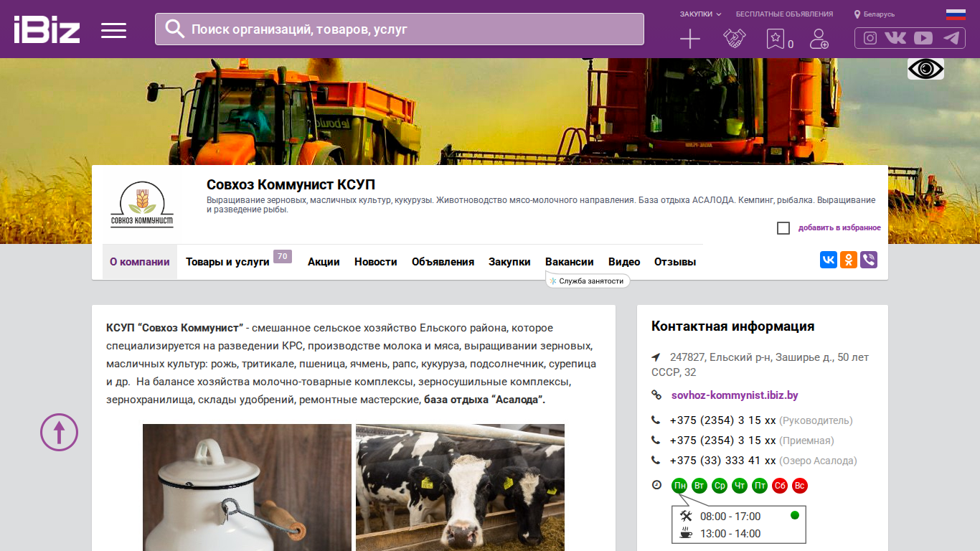Click lunch break 13:00 - 14:00 row
Screen dimensions: 980x551
730,534
